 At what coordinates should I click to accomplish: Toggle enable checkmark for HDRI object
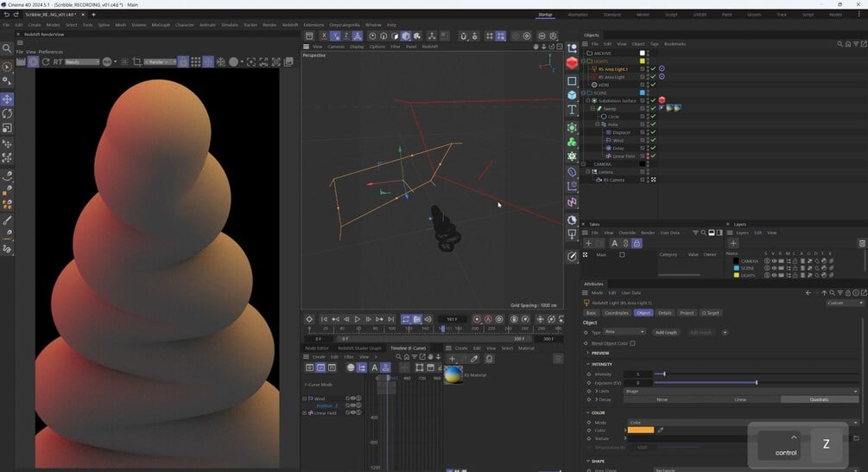[653, 85]
